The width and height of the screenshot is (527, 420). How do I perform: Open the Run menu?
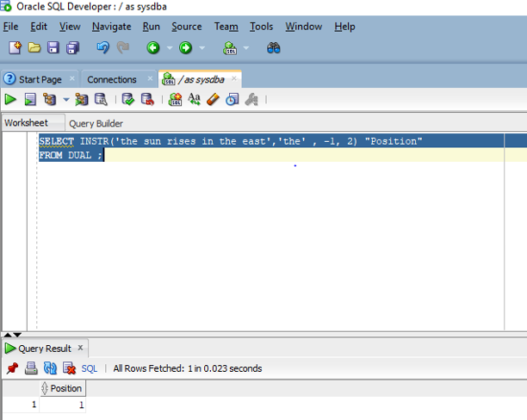pyautogui.click(x=152, y=27)
